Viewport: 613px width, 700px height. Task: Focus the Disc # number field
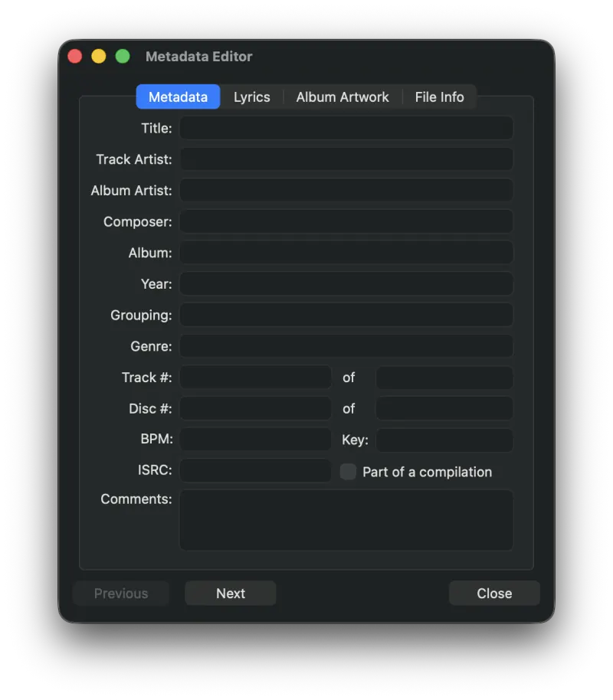(x=256, y=408)
